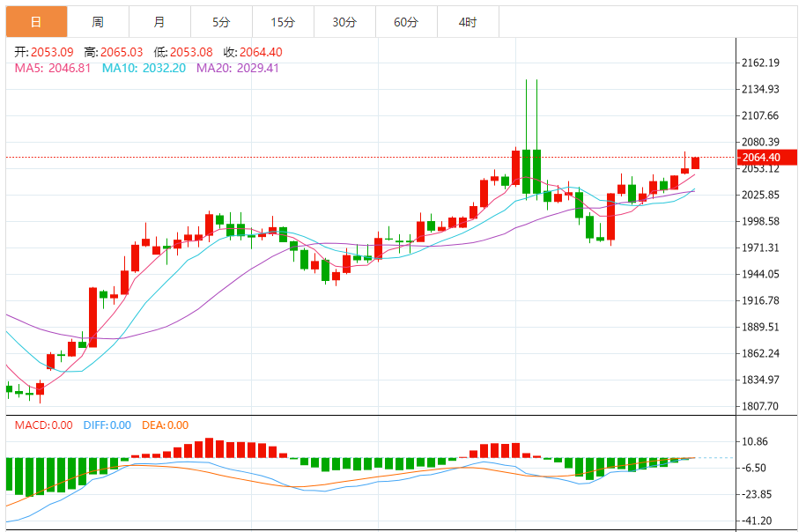Click the 1834.97 price axis label

[760, 380]
